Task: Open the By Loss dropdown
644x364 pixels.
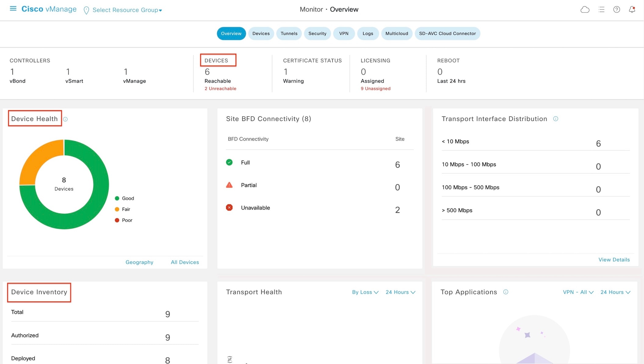Action: (x=365, y=292)
